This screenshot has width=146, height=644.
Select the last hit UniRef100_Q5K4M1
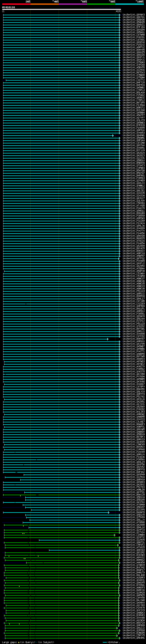pyautogui.click(x=134, y=638)
